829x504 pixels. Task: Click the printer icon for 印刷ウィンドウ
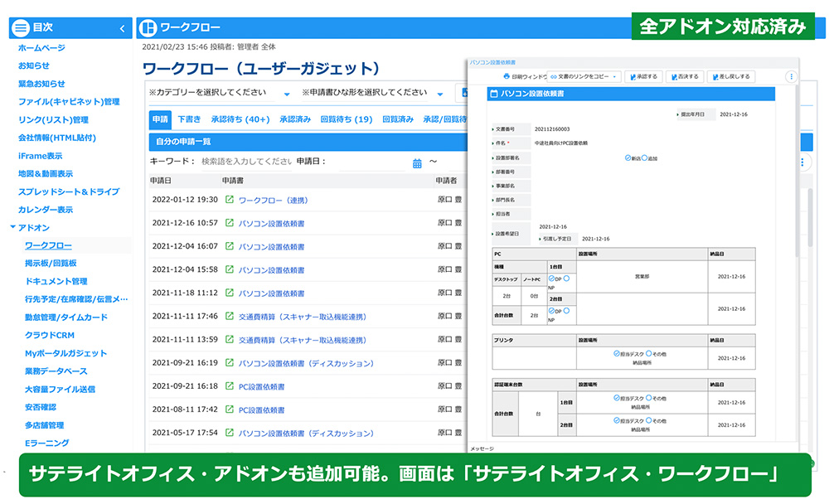pyautogui.click(x=507, y=76)
